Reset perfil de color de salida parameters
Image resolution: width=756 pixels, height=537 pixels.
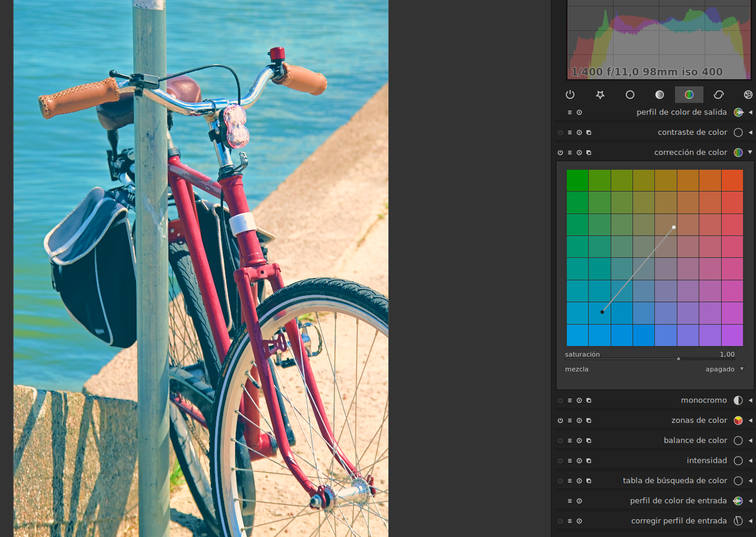[x=579, y=112]
